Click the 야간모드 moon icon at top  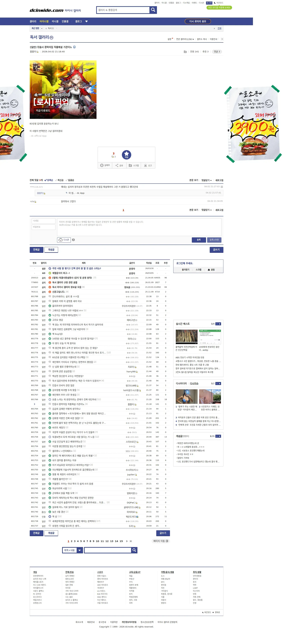[x=215, y=3]
